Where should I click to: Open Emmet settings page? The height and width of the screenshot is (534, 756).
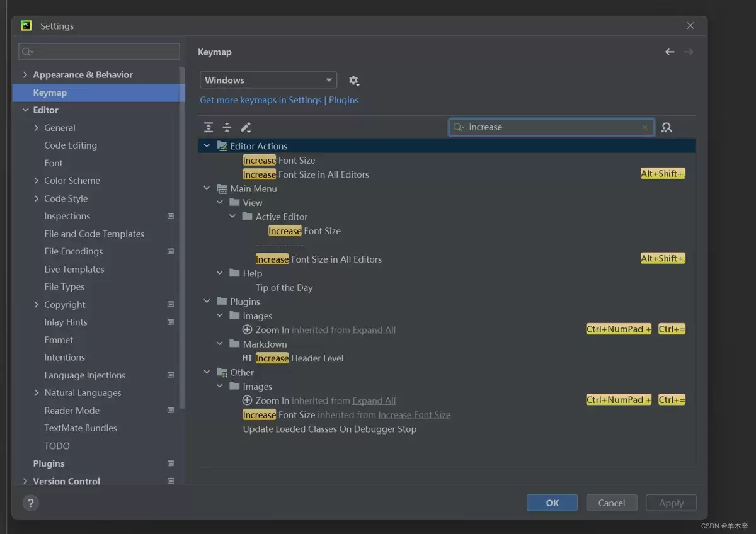point(59,339)
